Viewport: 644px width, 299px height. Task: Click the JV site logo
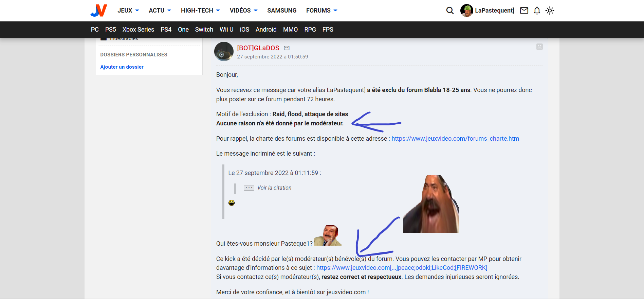(x=99, y=11)
